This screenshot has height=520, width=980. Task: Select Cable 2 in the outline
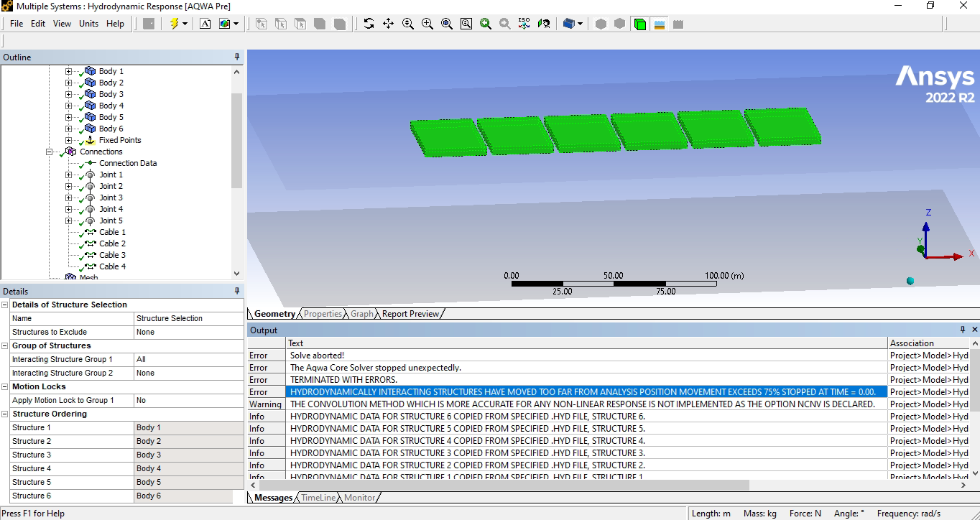[112, 243]
